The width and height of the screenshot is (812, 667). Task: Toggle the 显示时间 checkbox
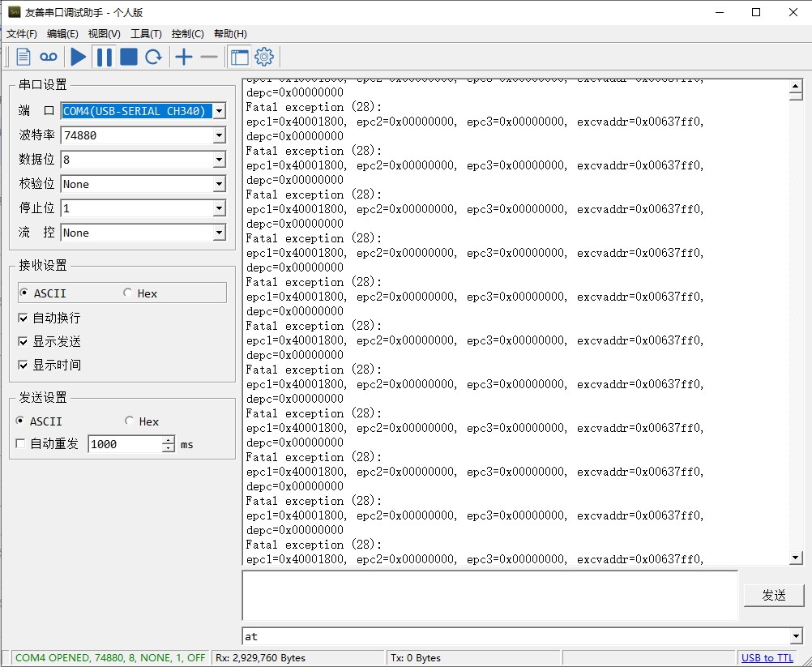pyautogui.click(x=23, y=365)
